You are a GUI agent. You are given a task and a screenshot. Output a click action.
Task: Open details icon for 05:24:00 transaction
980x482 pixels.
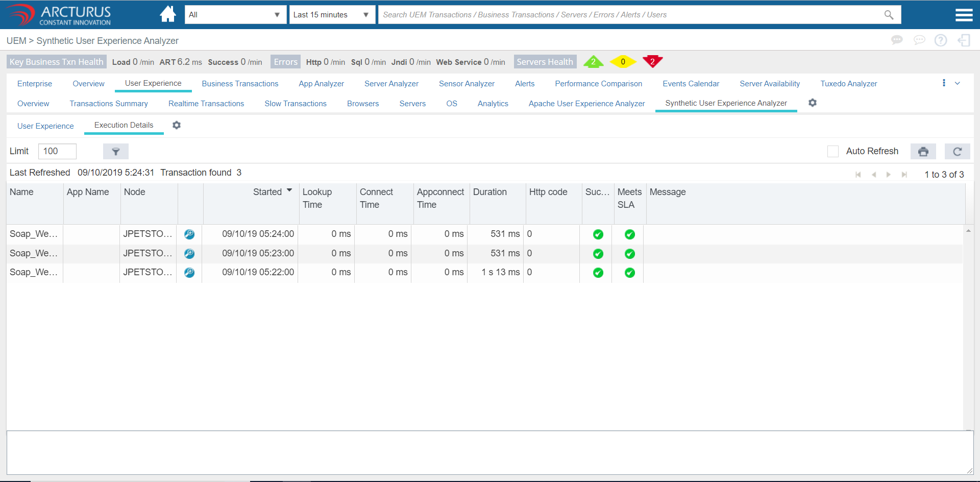click(189, 234)
